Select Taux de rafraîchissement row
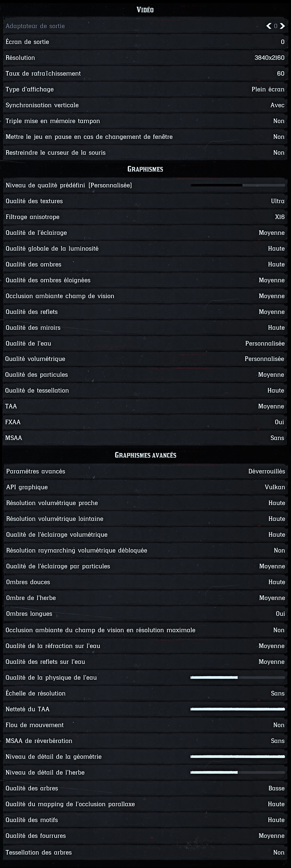 point(145,73)
